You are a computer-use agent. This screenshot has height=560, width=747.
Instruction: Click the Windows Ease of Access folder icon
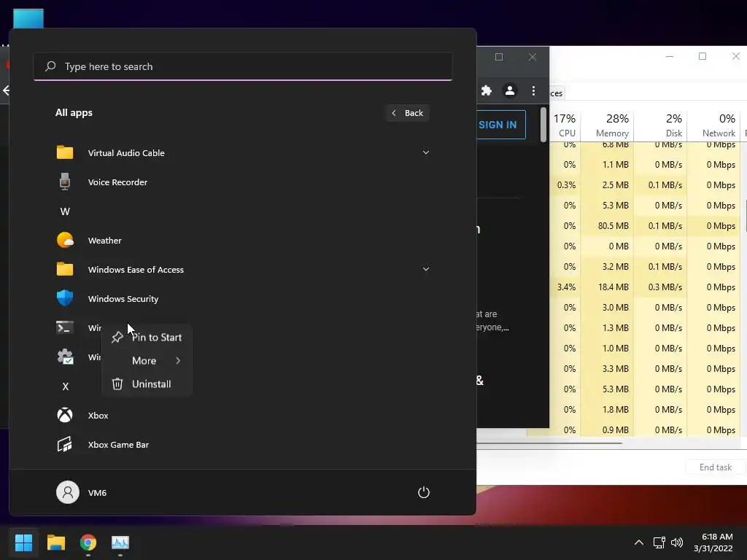click(65, 269)
